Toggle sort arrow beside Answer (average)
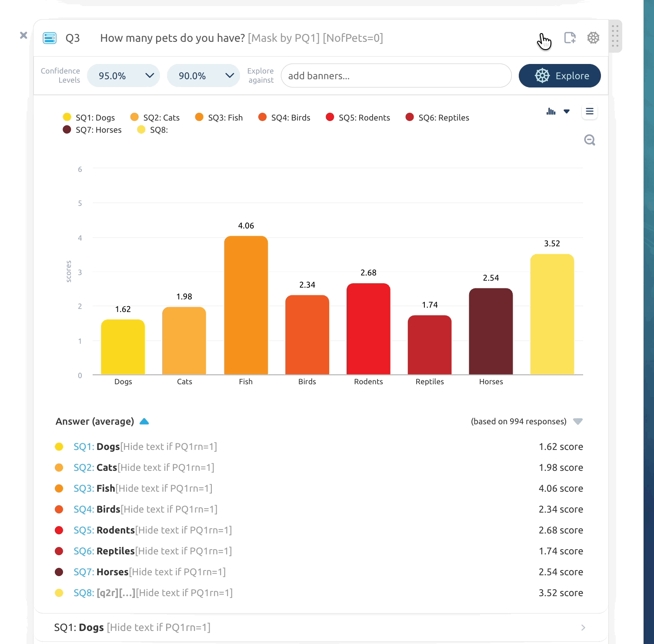This screenshot has width=654, height=644. pyautogui.click(x=144, y=421)
